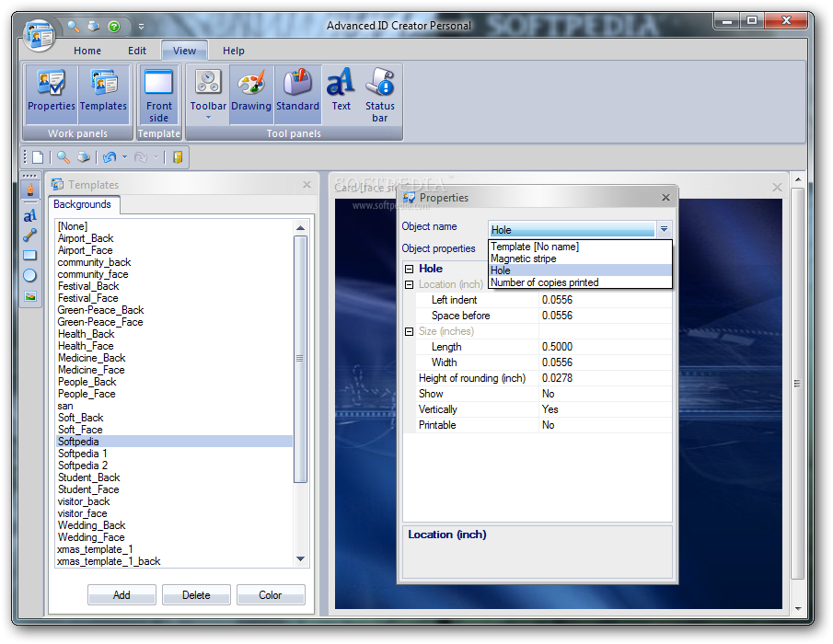
Task: Open the Edit ribbon tab
Action: click(137, 51)
